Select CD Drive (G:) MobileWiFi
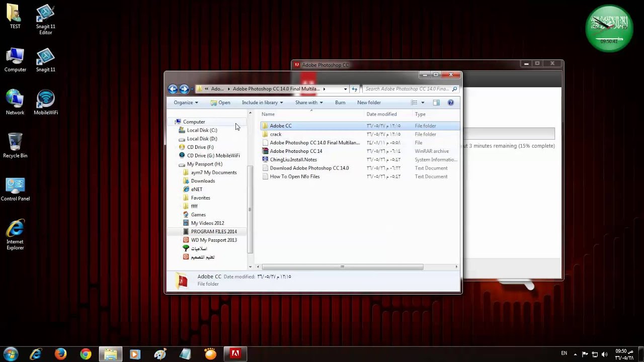644x362 pixels. [x=213, y=156]
